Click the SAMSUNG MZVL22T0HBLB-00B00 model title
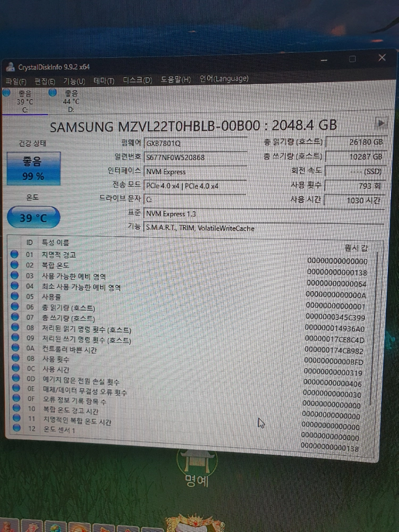This screenshot has width=399, height=532. coord(193,126)
